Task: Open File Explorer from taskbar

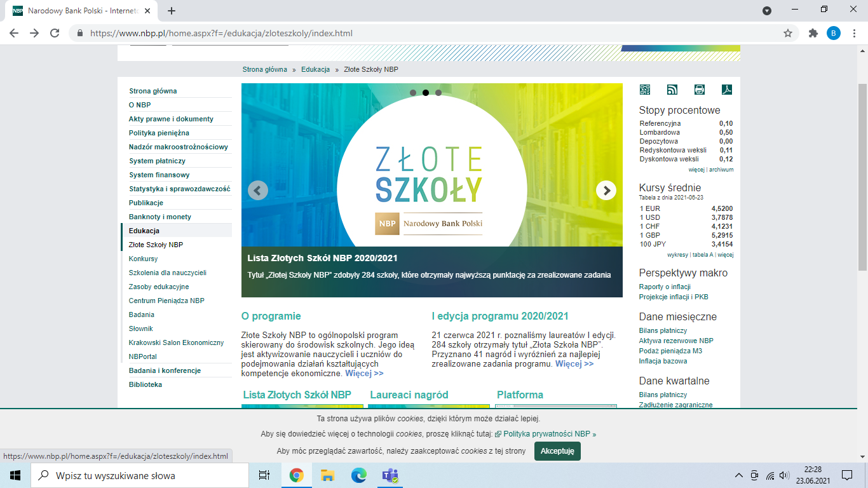Action: point(327,475)
